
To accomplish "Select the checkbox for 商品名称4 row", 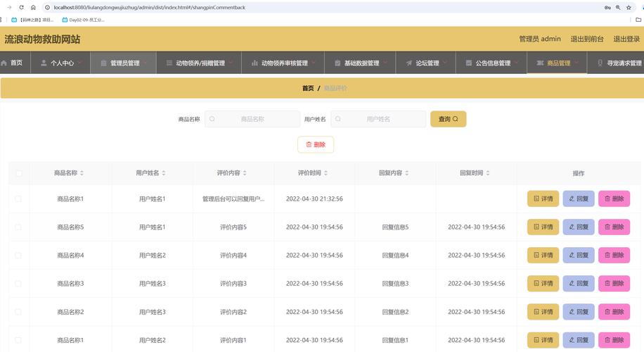I will [x=18, y=256].
